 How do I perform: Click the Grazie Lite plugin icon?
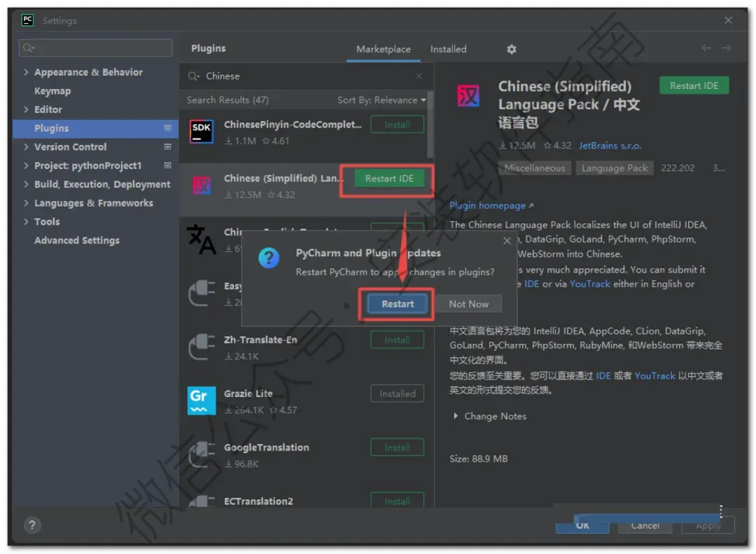pyautogui.click(x=201, y=401)
